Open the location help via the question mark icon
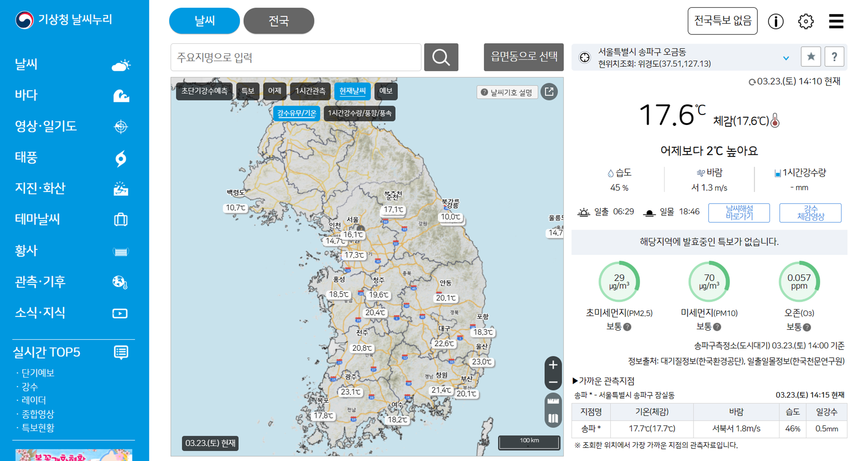This screenshot has height=461, width=868. tap(835, 56)
